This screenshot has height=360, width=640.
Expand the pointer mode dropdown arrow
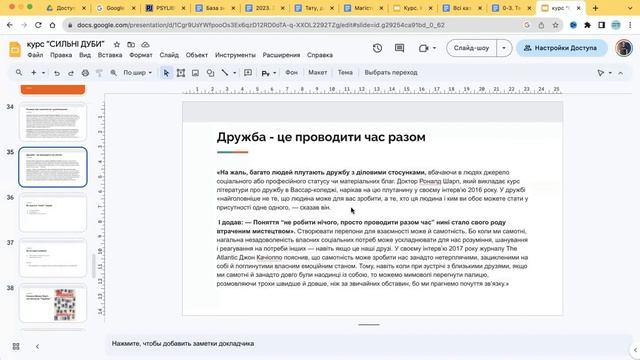(x=610, y=73)
